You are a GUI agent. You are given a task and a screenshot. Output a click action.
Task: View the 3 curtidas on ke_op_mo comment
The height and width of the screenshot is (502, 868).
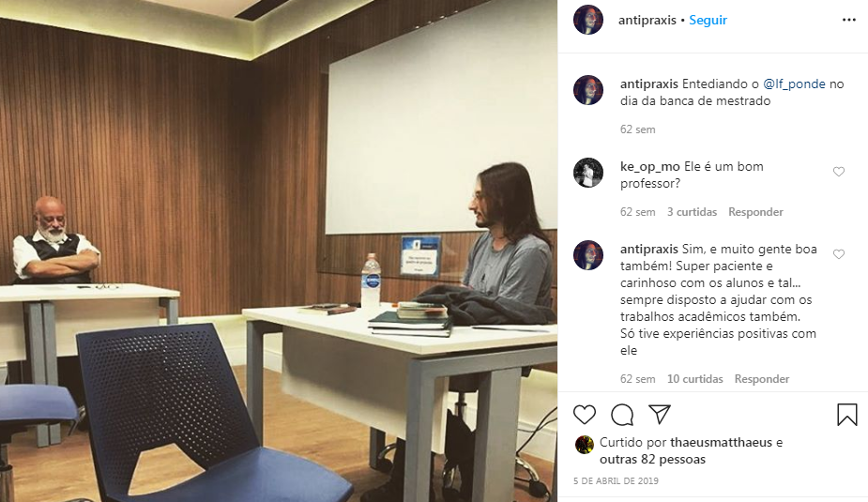[692, 212]
